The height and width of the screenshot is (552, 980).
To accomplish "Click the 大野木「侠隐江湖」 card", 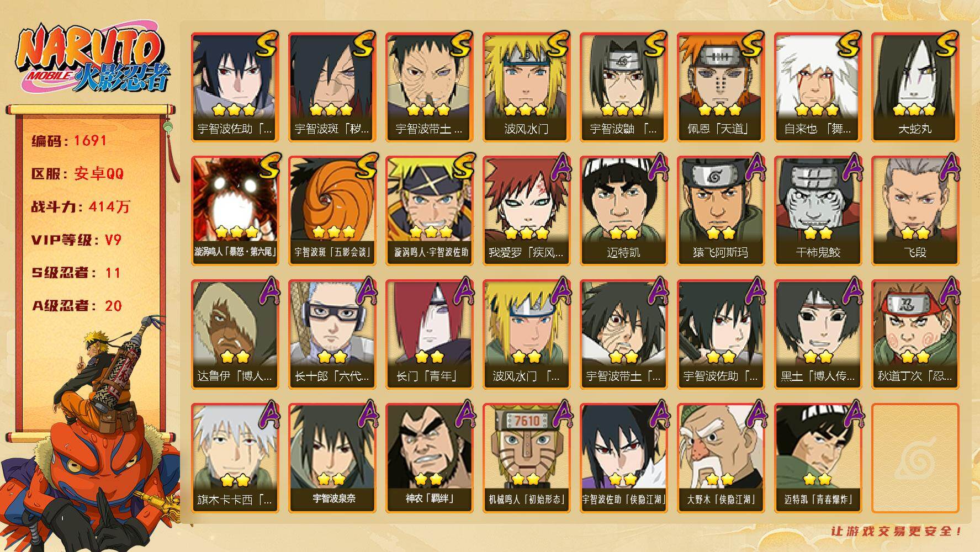I will click(721, 458).
